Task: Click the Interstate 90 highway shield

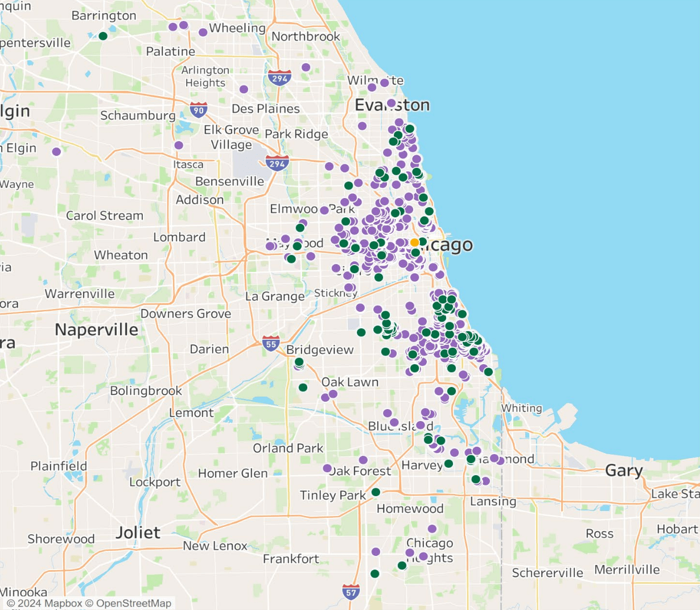Action: point(198,109)
